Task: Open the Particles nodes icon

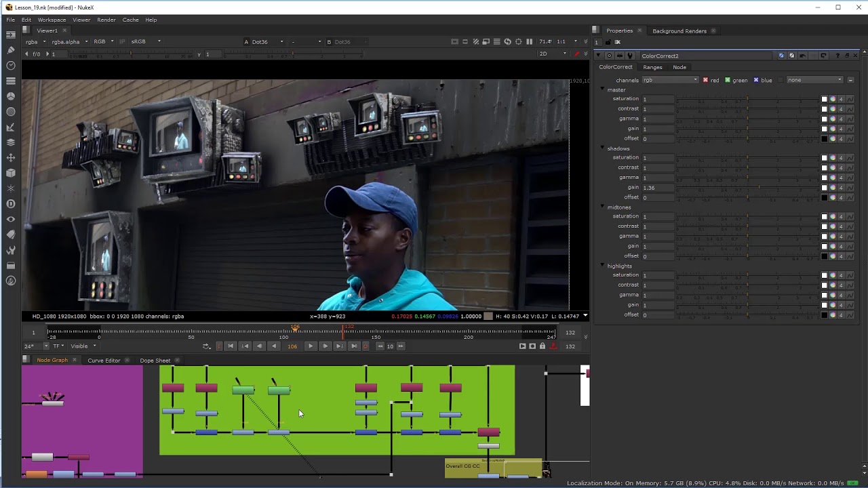Action: [x=10, y=188]
